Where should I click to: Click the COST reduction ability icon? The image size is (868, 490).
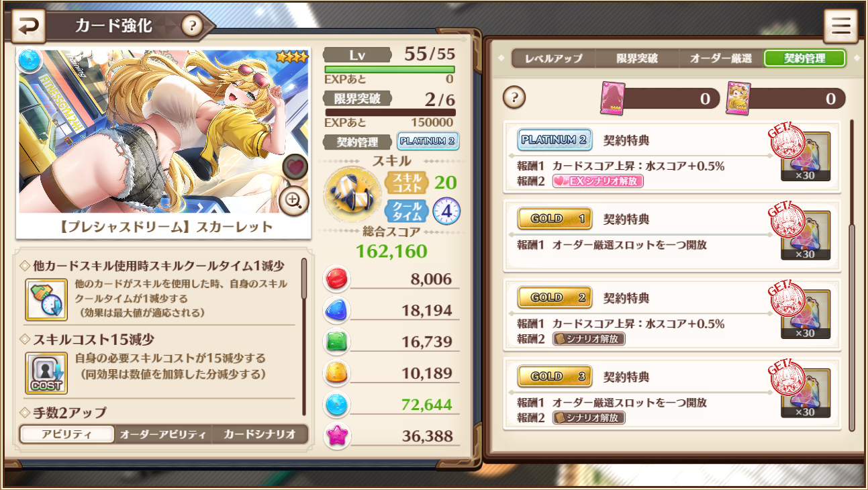pos(46,373)
